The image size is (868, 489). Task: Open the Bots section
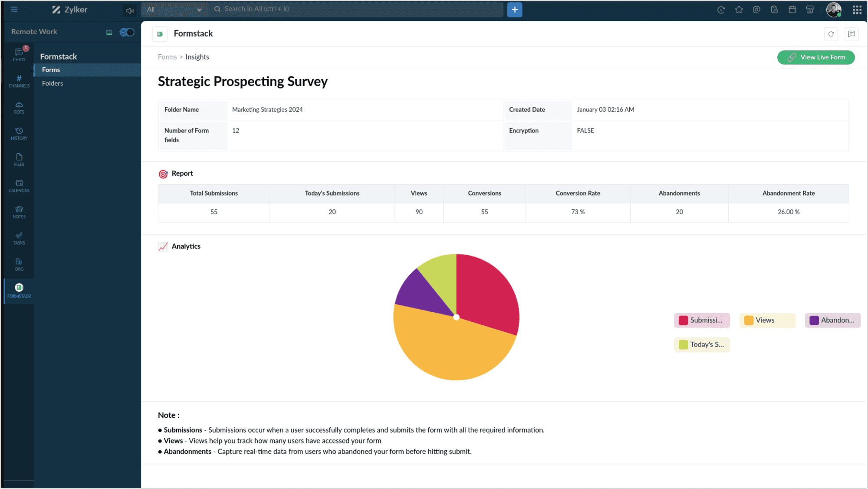click(19, 107)
